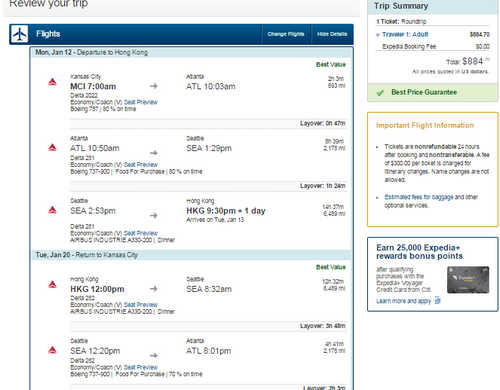Select Best Price Guarantee banner

[433, 92]
